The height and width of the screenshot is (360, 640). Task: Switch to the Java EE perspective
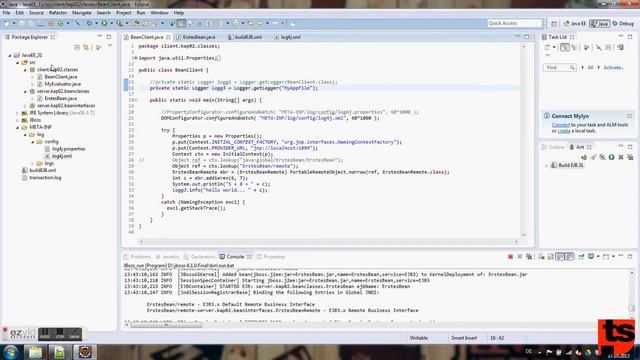point(574,24)
